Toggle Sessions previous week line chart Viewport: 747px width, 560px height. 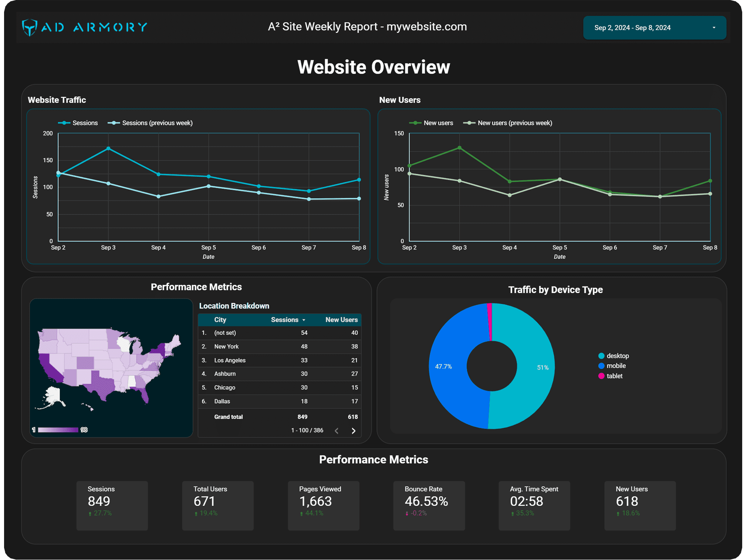tap(156, 123)
